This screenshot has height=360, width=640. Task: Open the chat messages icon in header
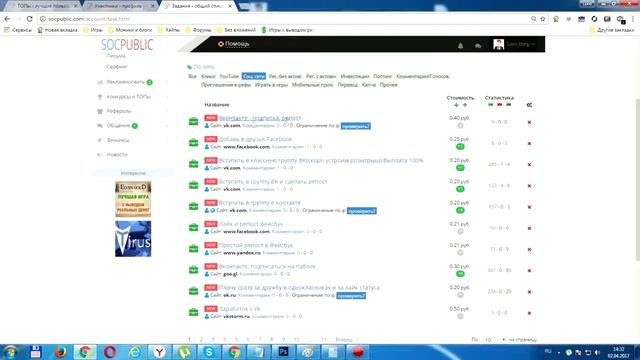coord(478,46)
